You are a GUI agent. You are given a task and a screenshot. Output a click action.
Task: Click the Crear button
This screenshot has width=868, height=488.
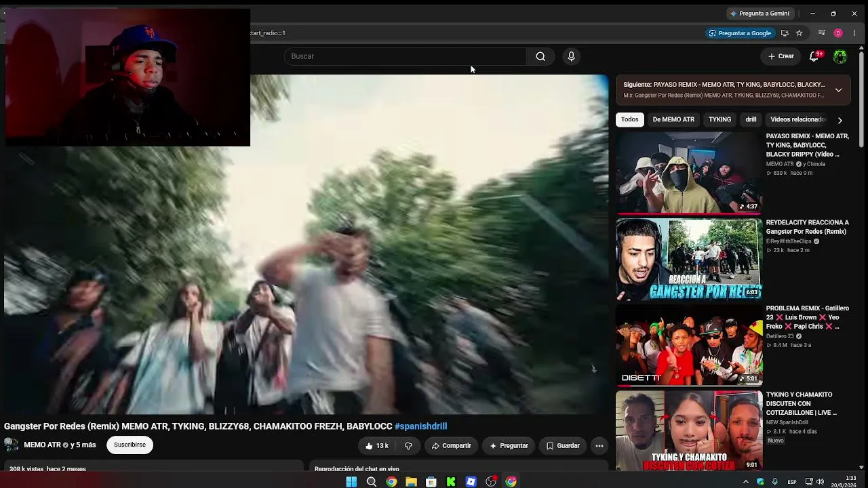(x=781, y=56)
